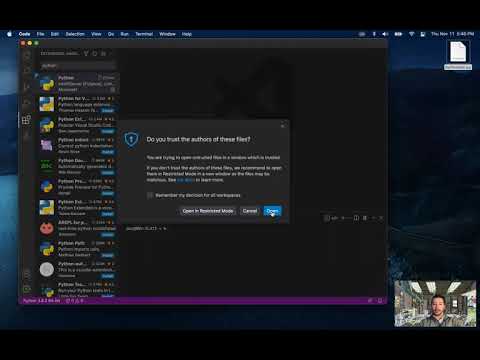Viewport: 480px width, 360px height.
Task: Open the Edit menu
Action: [x=55, y=34]
